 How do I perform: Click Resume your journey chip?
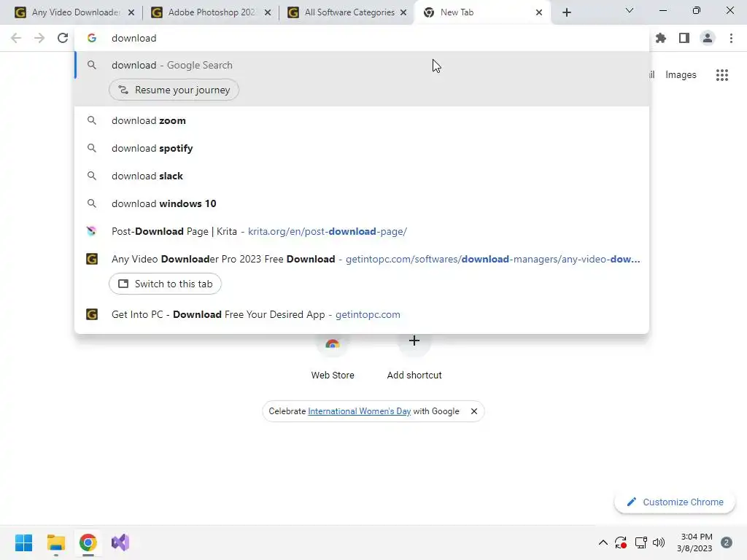tap(174, 90)
